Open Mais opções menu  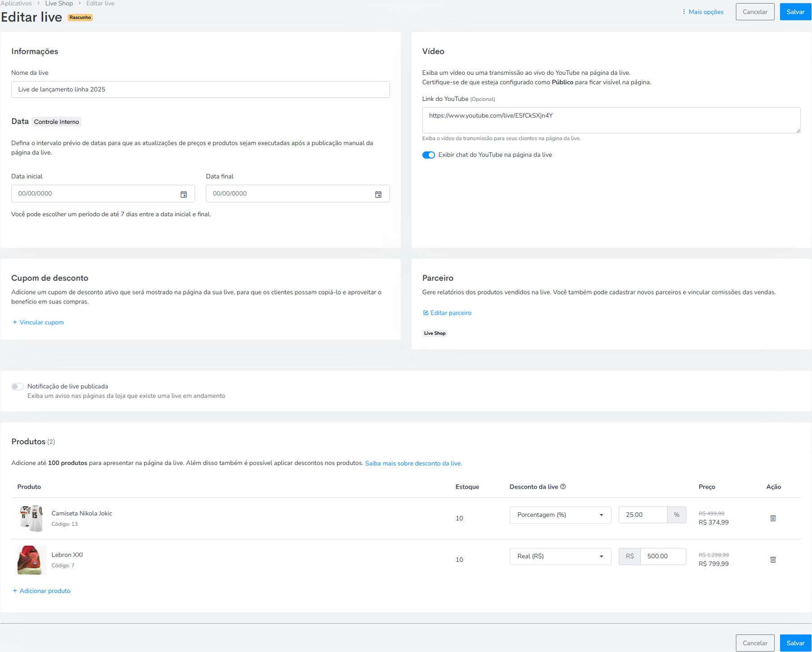703,12
